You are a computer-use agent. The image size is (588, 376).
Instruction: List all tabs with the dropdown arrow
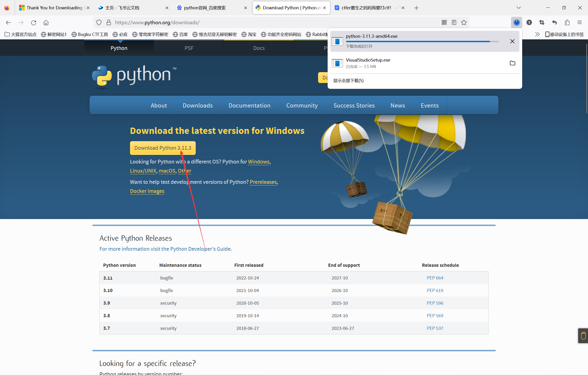519,7
